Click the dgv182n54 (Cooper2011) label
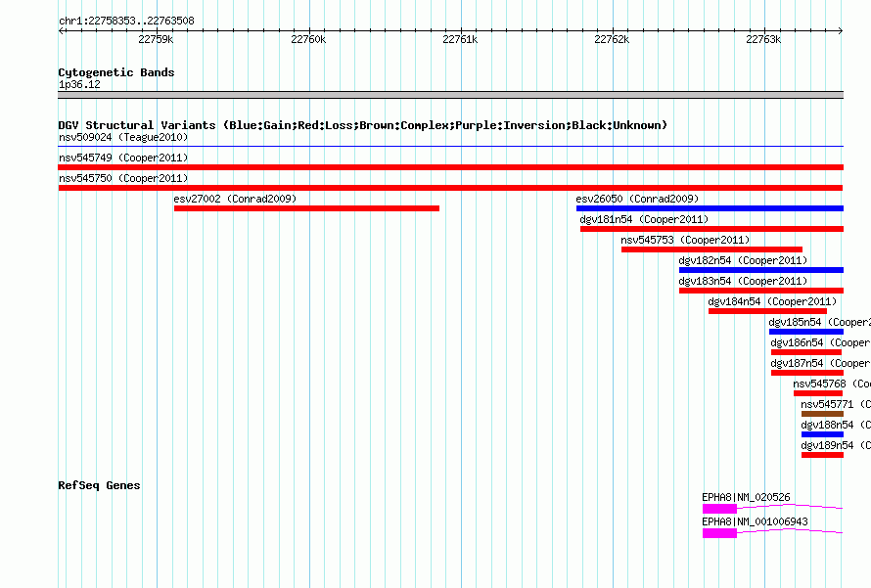This screenshot has height=588, width=871. 743,261
